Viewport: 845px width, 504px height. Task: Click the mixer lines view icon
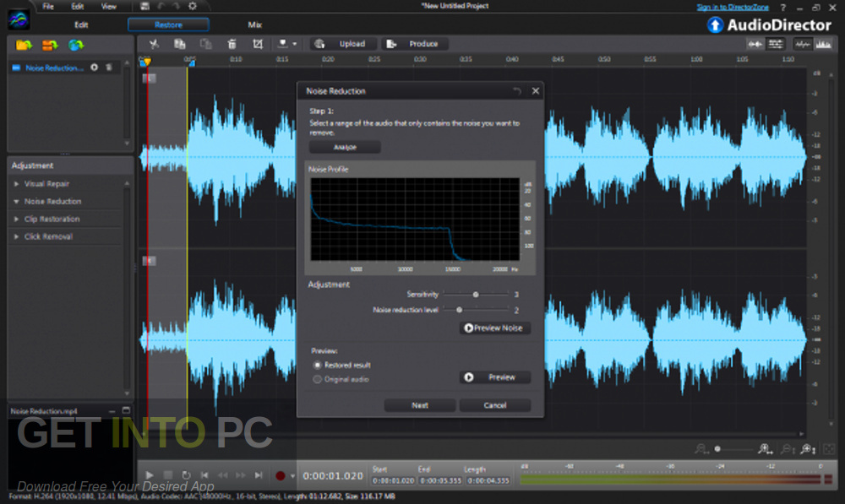click(x=776, y=44)
